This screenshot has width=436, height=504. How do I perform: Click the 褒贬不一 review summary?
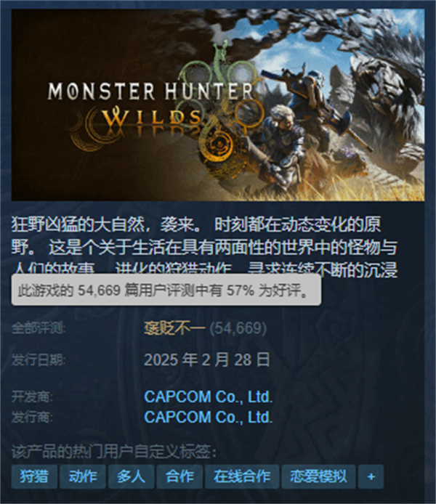tap(174, 328)
